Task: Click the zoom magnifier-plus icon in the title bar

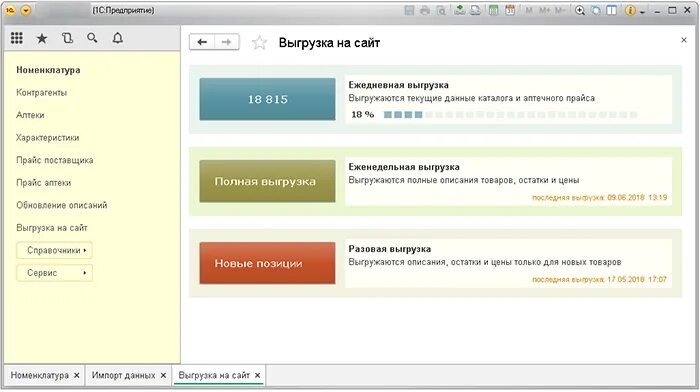Action: click(x=580, y=10)
